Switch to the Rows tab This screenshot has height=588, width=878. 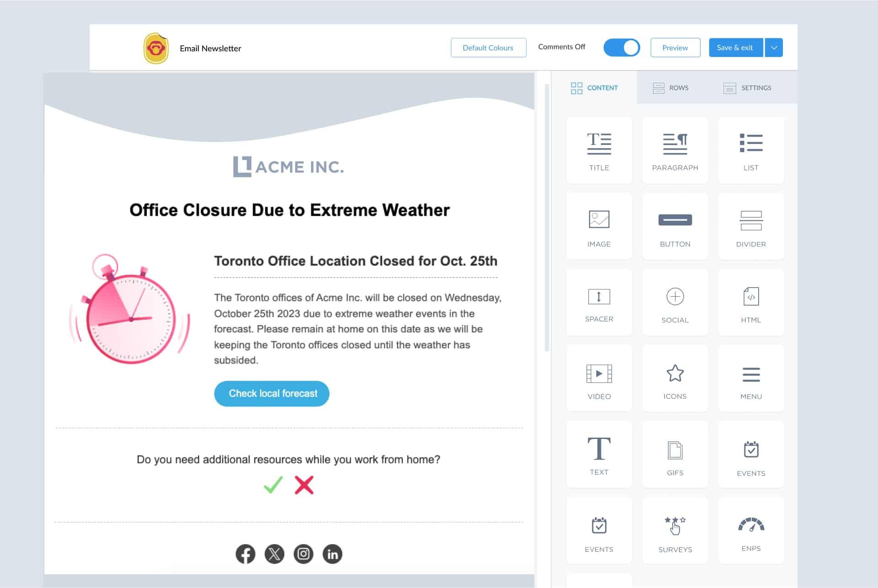671,87
